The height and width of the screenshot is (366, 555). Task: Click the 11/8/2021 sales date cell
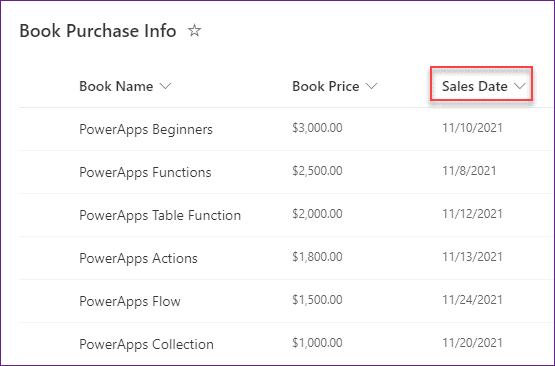pos(469,171)
